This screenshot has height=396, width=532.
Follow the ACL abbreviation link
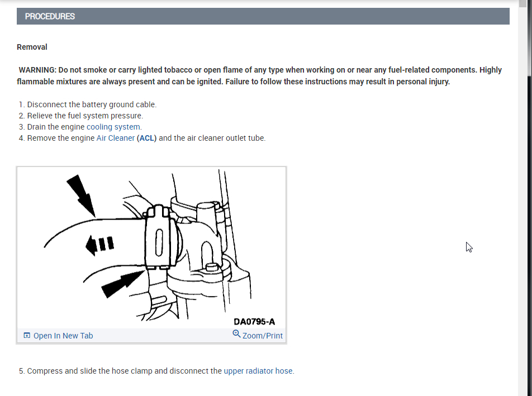tap(146, 138)
